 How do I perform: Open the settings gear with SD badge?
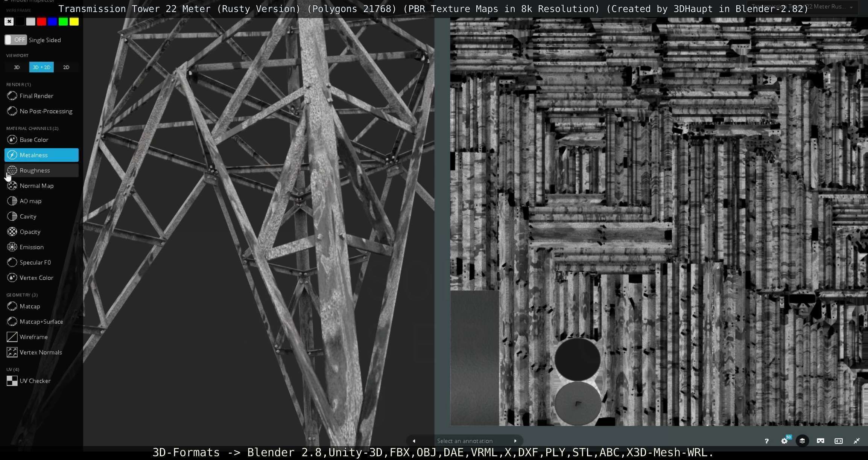tap(784, 441)
